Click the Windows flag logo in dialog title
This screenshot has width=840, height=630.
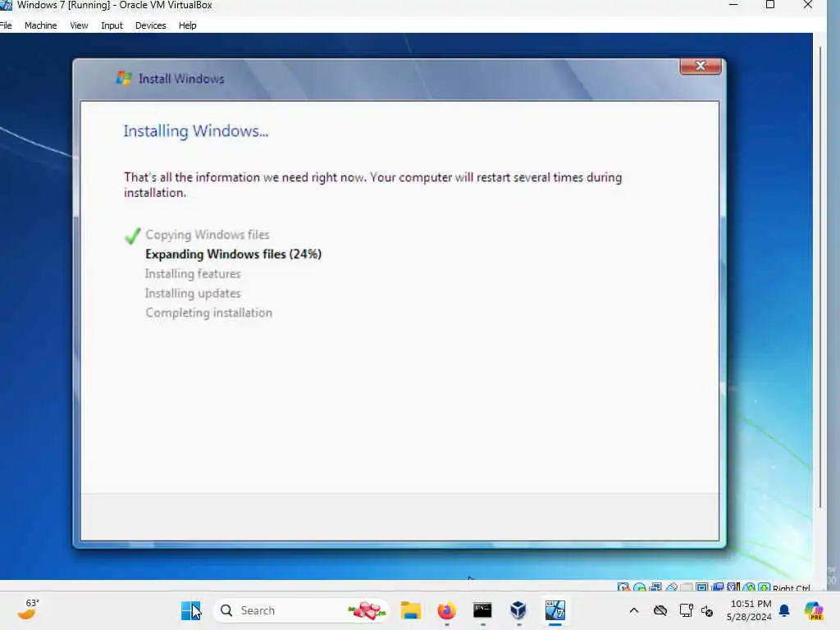tap(124, 78)
